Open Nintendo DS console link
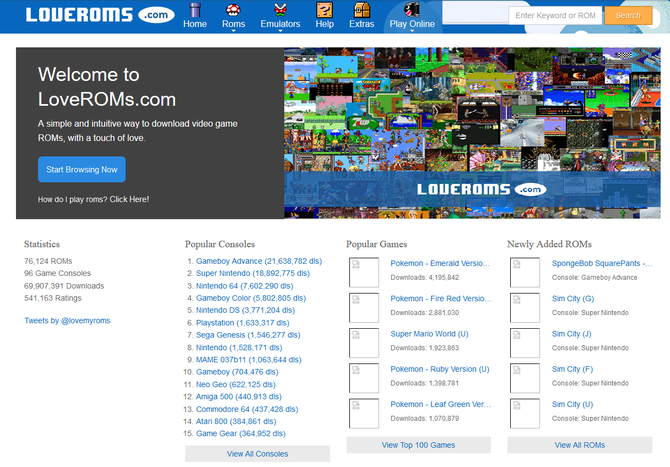 (245, 310)
